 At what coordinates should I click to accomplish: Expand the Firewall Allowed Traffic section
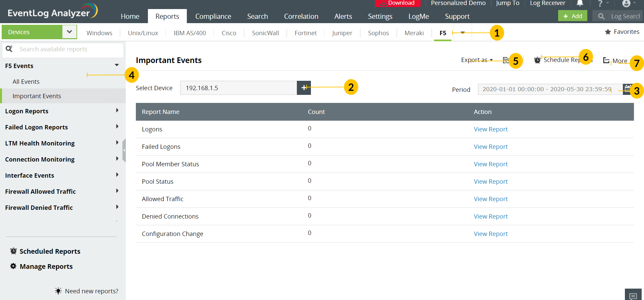(117, 191)
